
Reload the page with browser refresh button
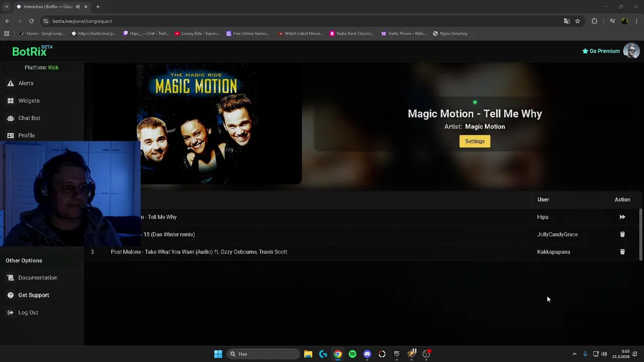[31, 21]
